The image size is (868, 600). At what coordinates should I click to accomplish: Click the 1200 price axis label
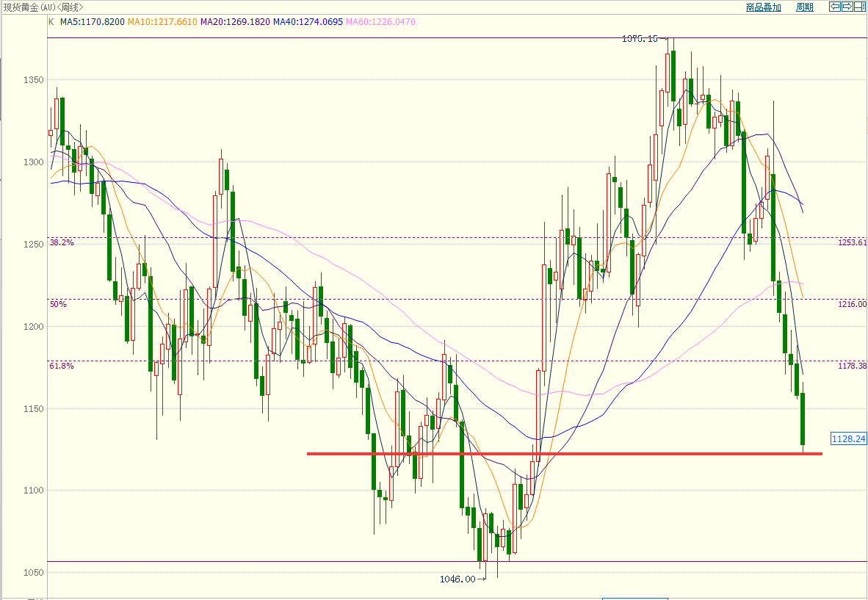[x=33, y=327]
